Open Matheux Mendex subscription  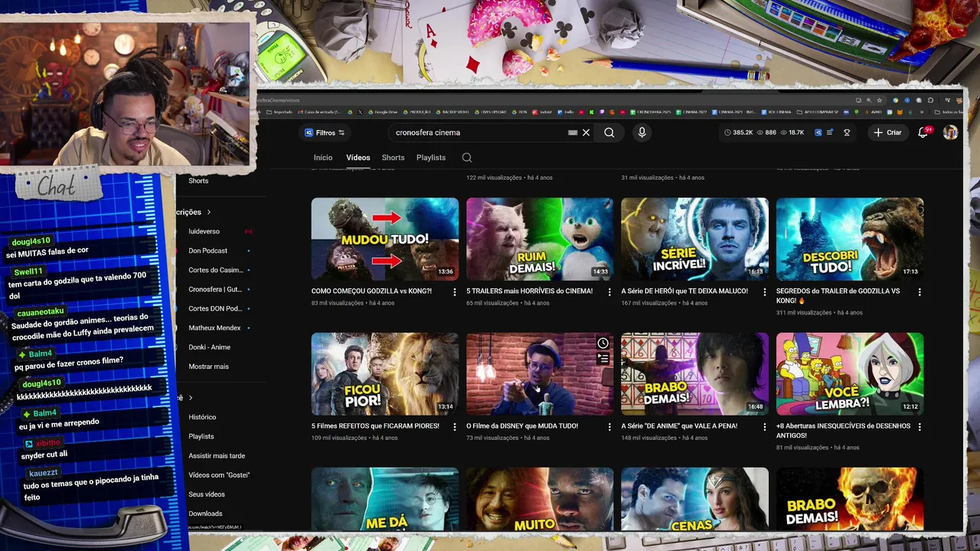pyautogui.click(x=214, y=328)
